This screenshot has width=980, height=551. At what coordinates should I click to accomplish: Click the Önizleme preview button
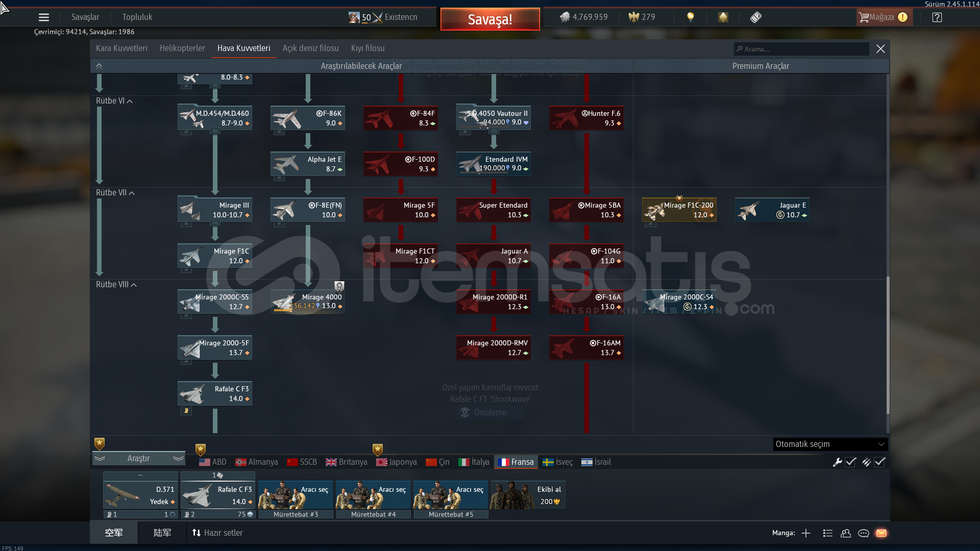coord(490,413)
